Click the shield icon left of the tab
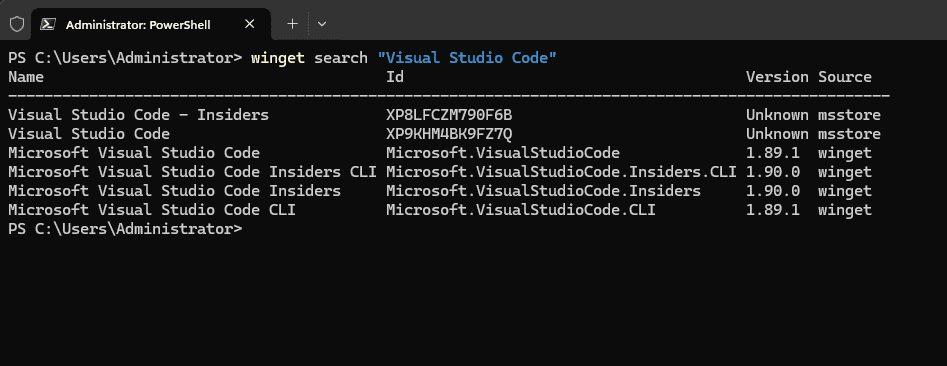Screen dimensions: 947x366 tap(17, 24)
